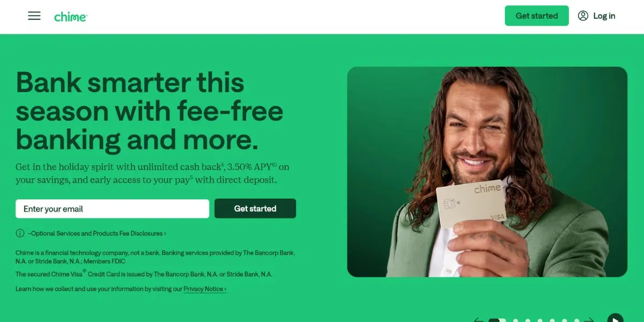Select the active first carousel indicator
This screenshot has width=644, height=322.
click(497, 320)
